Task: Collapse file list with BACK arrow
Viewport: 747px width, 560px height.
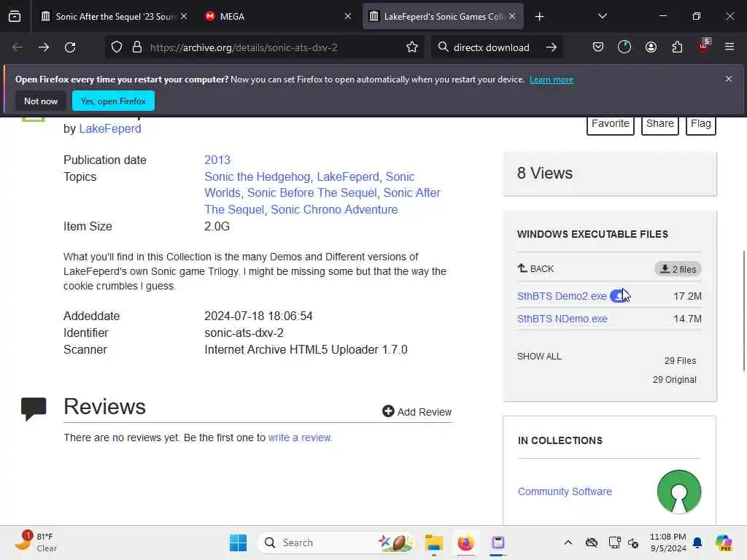Action: [x=535, y=268]
